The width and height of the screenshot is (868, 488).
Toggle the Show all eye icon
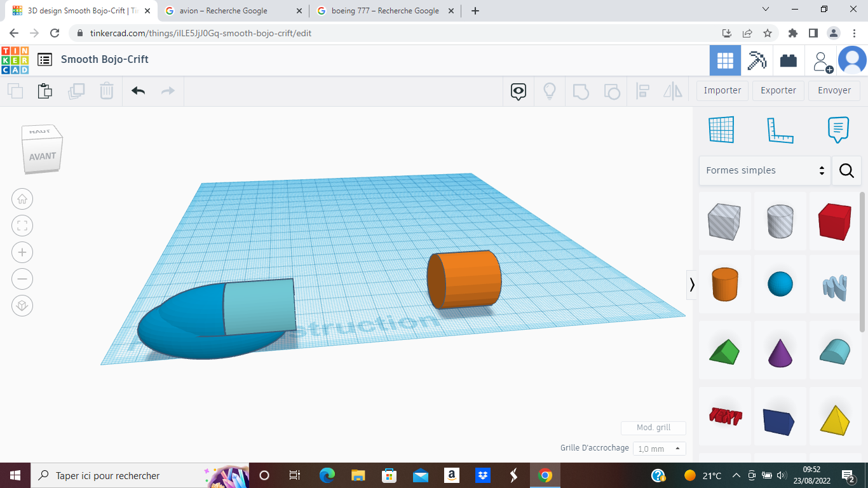pos(519,91)
